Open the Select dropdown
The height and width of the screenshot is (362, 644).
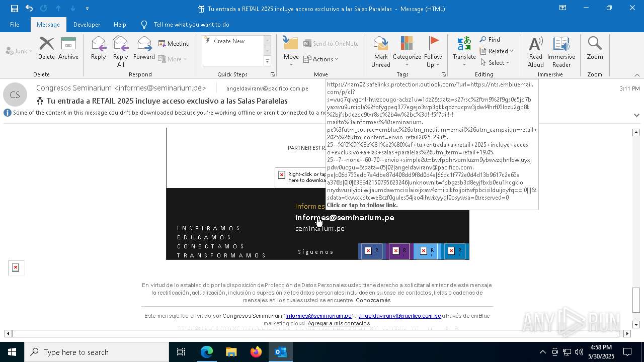[495, 63]
